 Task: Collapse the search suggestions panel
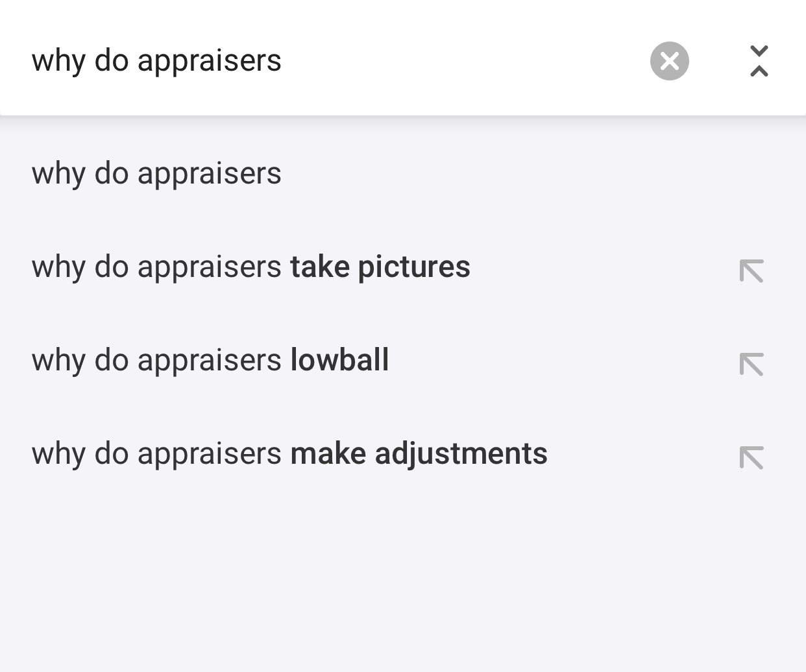point(759,61)
